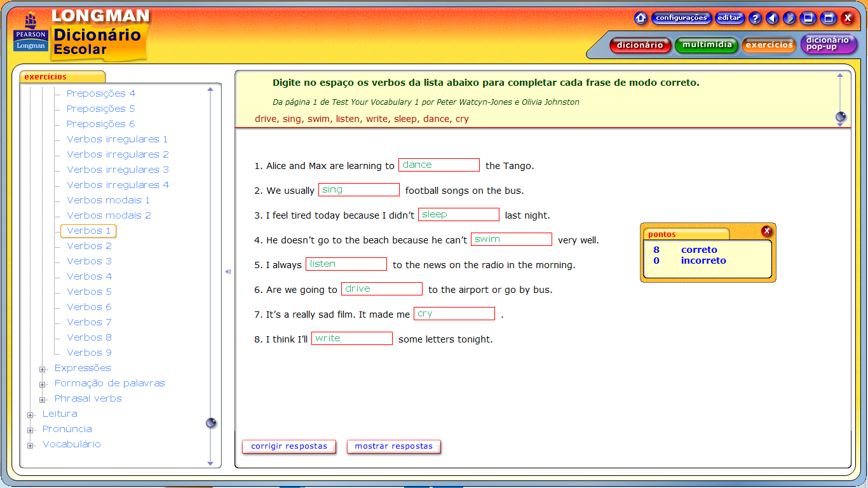
Task: Click corrigir respostas button
Action: (289, 446)
